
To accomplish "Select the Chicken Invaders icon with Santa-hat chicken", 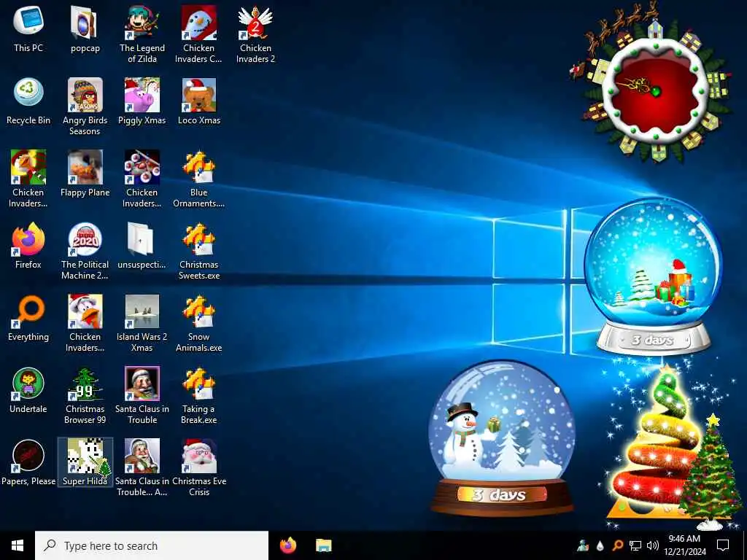I will 85,323.
